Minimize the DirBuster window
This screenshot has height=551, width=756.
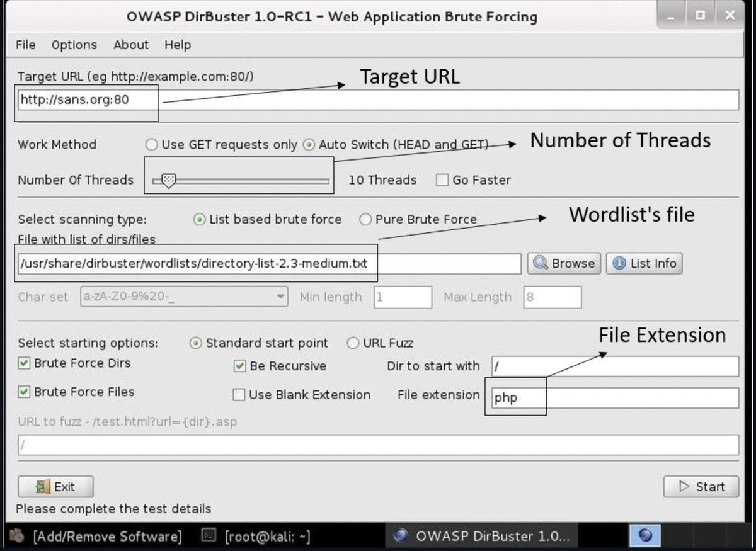coord(672,15)
